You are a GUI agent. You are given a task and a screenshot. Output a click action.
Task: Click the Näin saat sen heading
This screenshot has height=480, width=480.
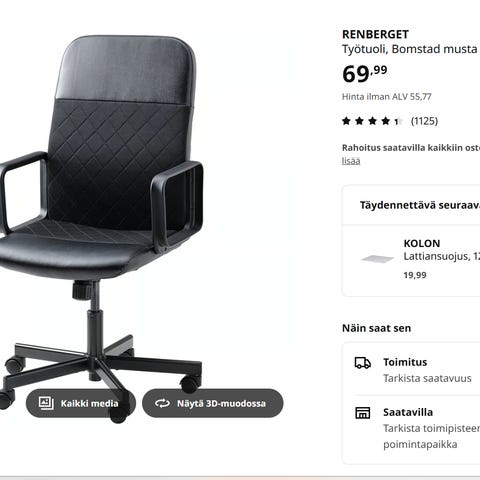coord(376,328)
